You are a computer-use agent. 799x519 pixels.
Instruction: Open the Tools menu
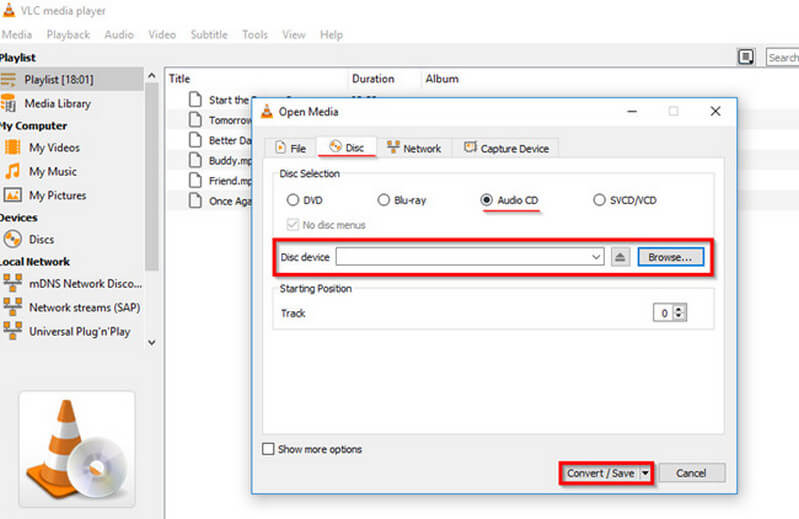coord(255,35)
